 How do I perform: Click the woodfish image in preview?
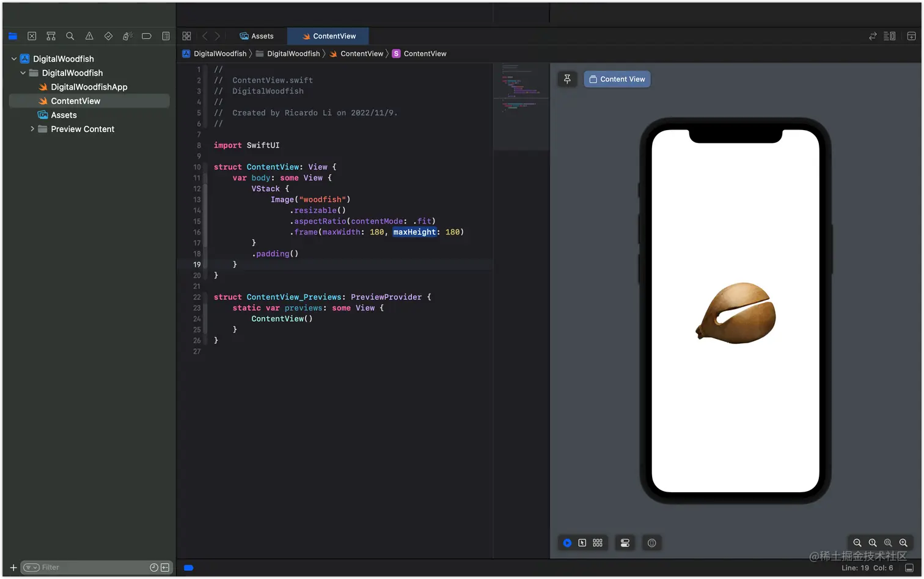736,313
